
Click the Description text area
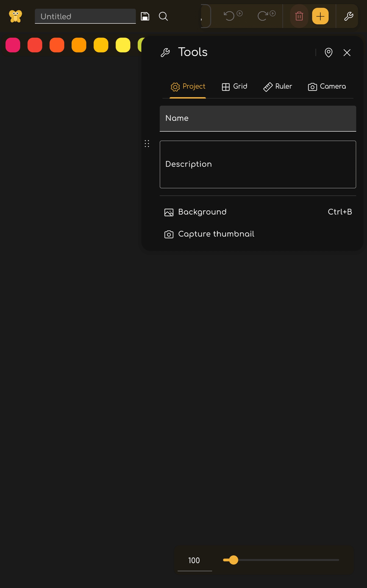[x=258, y=164]
